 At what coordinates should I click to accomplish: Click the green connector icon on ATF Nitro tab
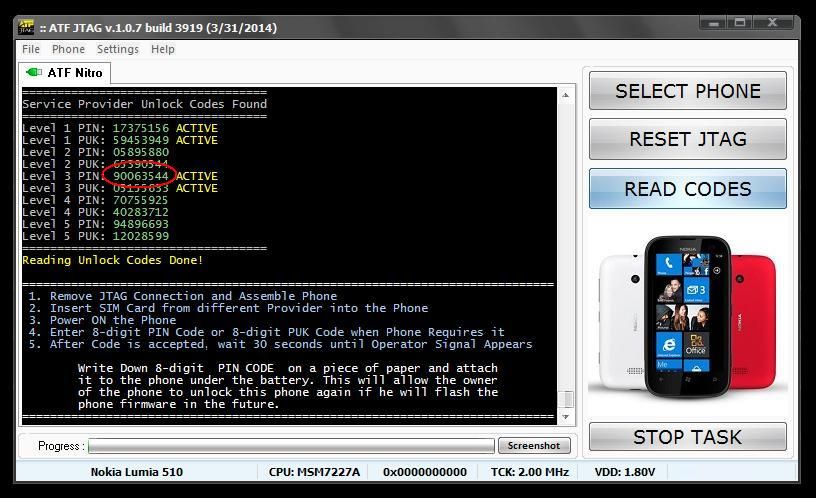pyautogui.click(x=34, y=72)
